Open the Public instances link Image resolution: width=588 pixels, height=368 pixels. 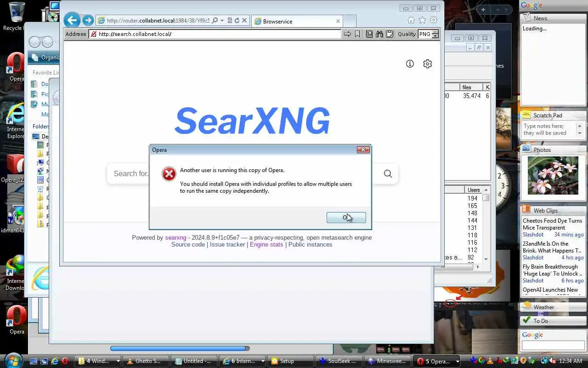click(x=310, y=244)
